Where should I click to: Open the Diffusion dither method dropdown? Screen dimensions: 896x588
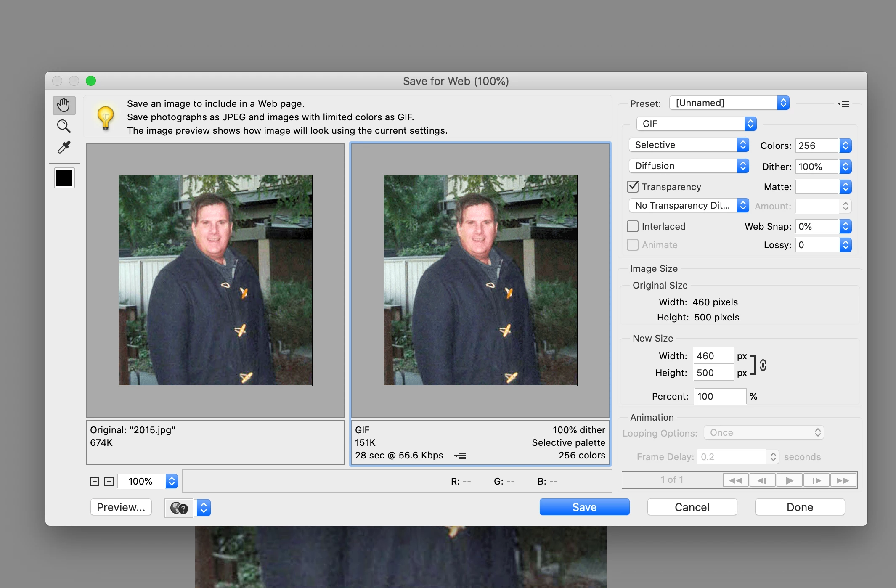click(x=689, y=166)
